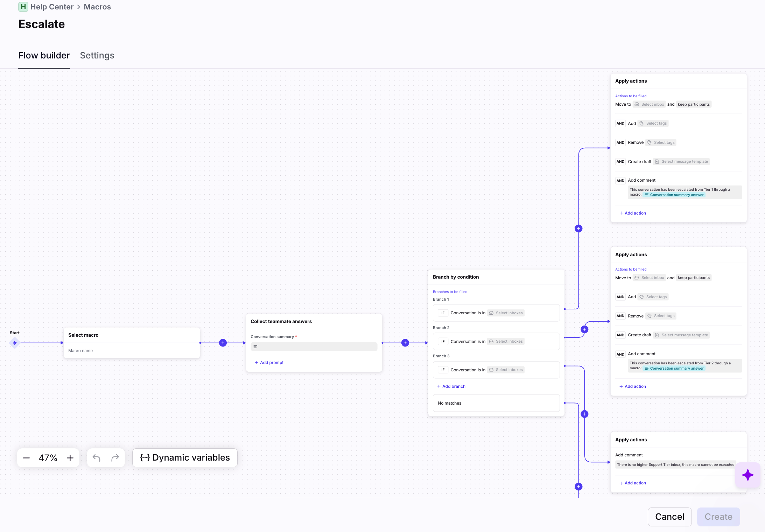The image size is (765, 532).
Task: Click plus node after Select macro step
Action: pos(223,343)
